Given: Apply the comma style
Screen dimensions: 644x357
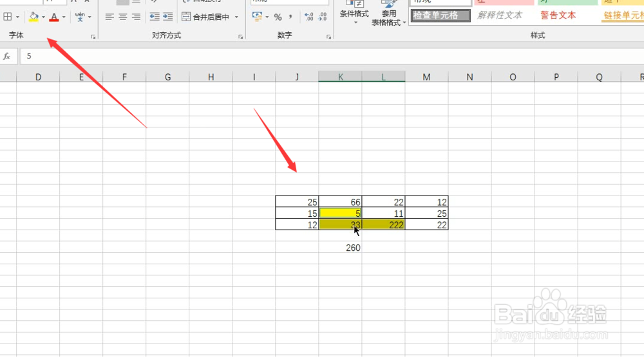Looking at the screenshot, I should 290,17.
